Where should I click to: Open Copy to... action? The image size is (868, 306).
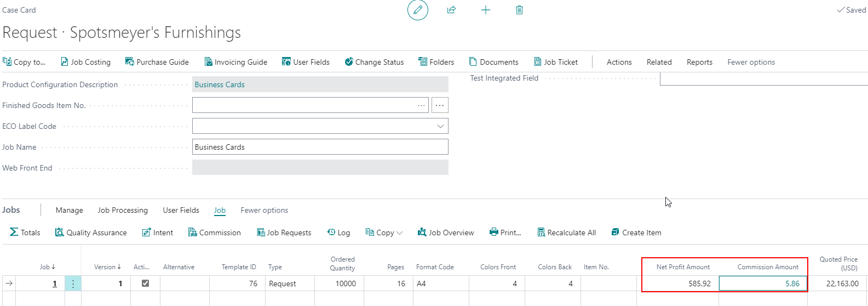pyautogui.click(x=24, y=62)
